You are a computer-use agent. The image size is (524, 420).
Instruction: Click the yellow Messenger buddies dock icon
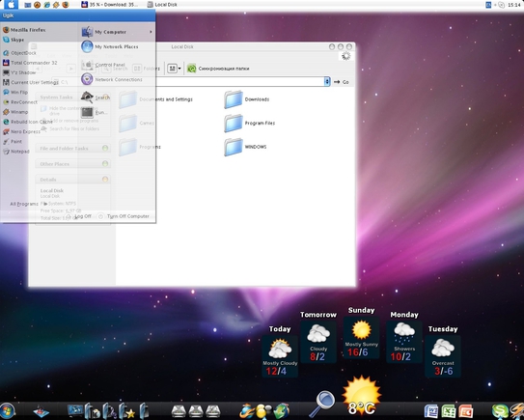point(264,411)
